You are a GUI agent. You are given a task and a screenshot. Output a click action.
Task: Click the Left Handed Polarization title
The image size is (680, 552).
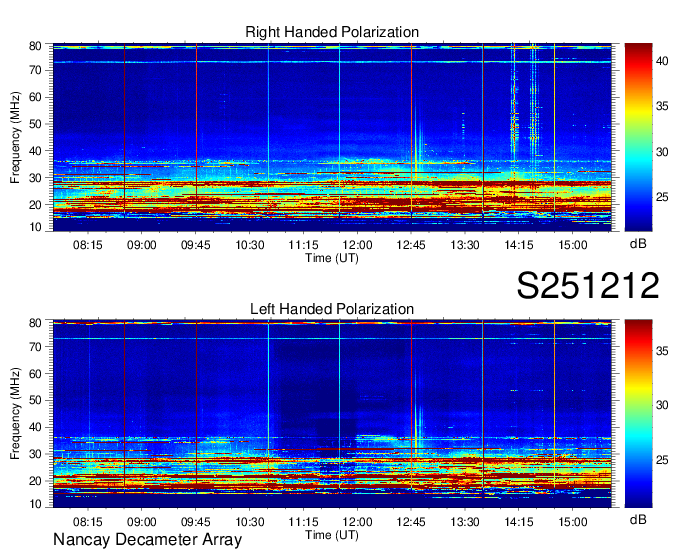(x=331, y=309)
